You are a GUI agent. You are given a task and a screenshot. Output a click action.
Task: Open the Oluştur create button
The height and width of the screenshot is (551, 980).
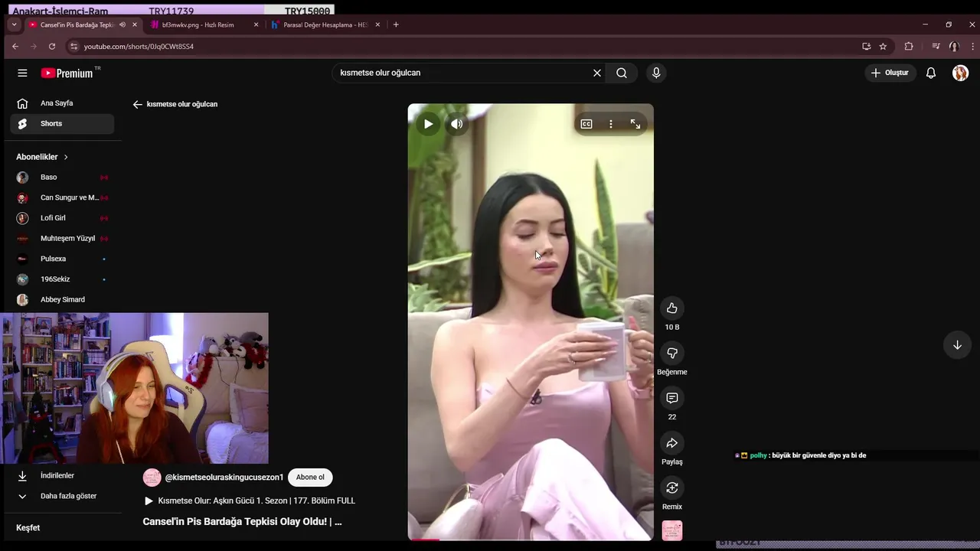[890, 73]
